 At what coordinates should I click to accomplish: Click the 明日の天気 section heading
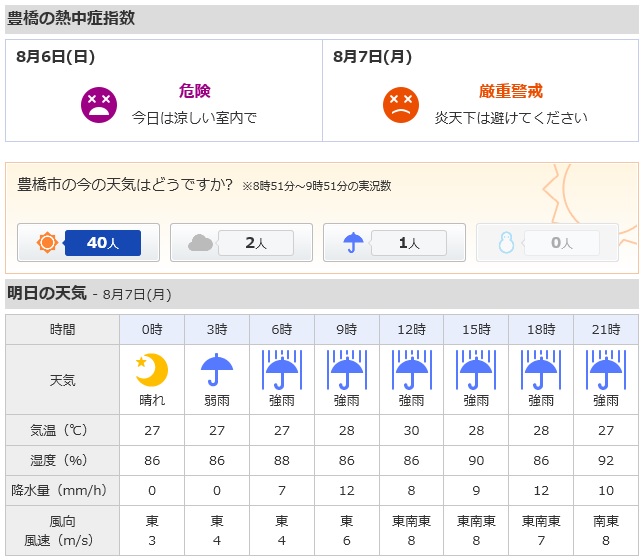tap(47, 293)
